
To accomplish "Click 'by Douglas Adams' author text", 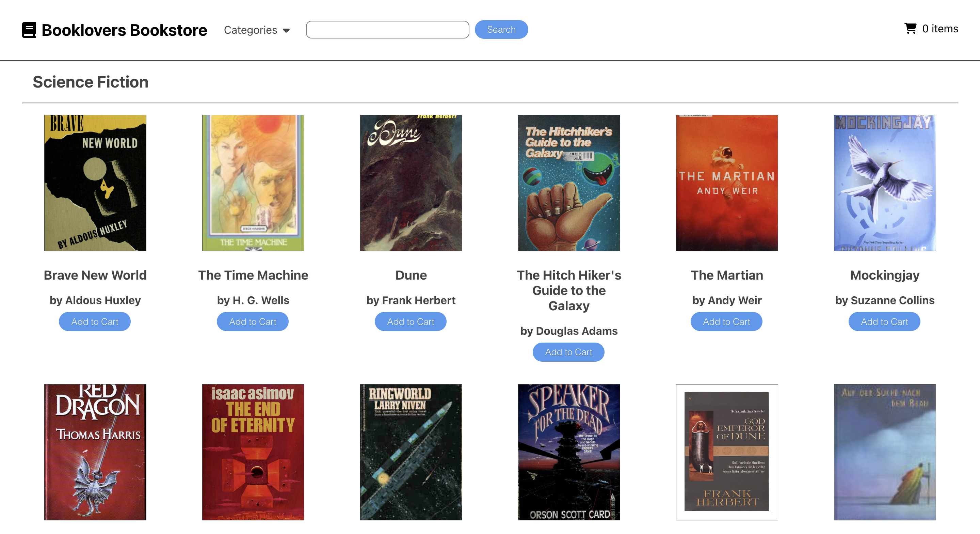I will click(x=569, y=331).
